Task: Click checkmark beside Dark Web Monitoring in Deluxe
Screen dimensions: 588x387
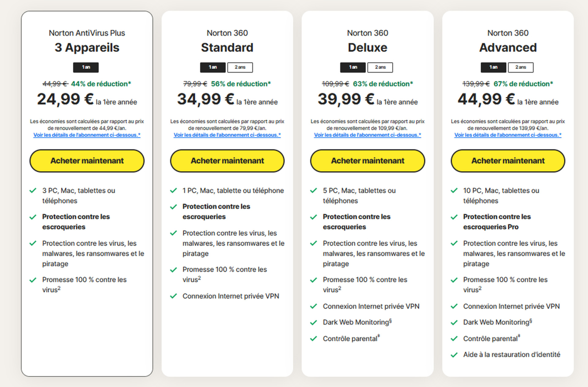Action: tap(313, 323)
